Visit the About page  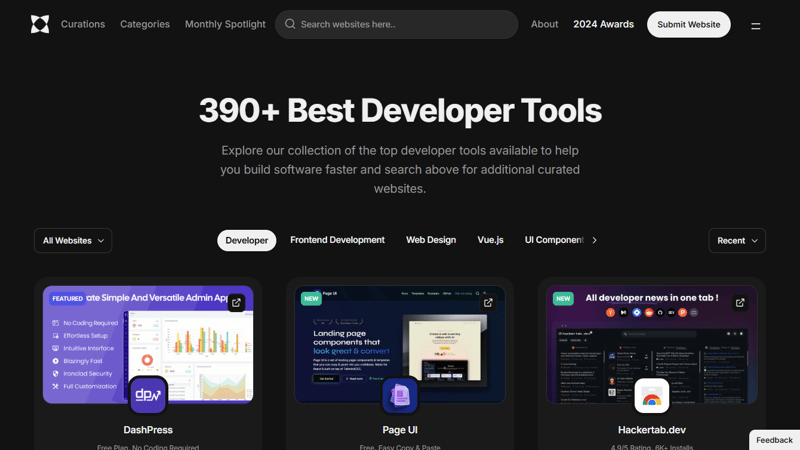coord(544,24)
